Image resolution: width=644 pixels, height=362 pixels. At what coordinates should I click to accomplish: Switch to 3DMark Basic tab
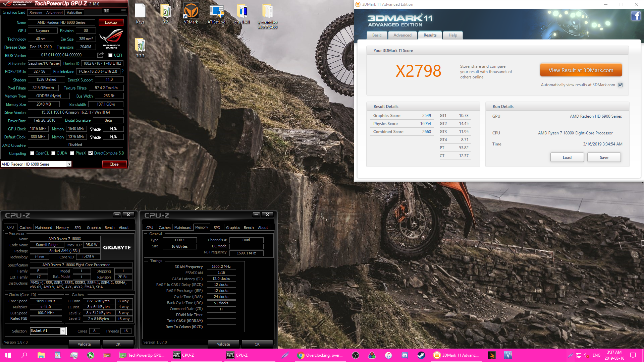(x=377, y=35)
